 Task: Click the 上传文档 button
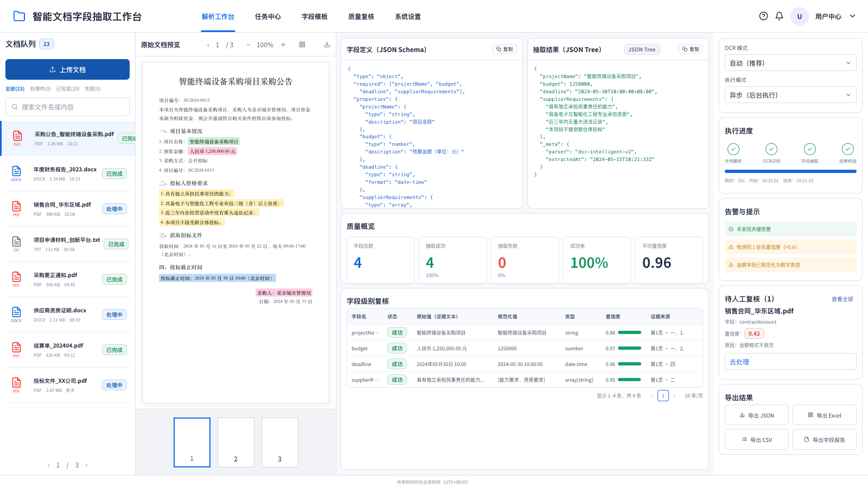coord(67,69)
